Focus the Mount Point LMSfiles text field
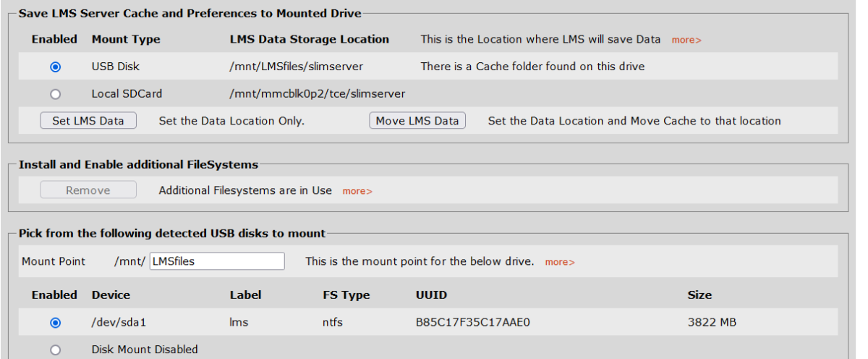868x359 pixels. (x=216, y=261)
